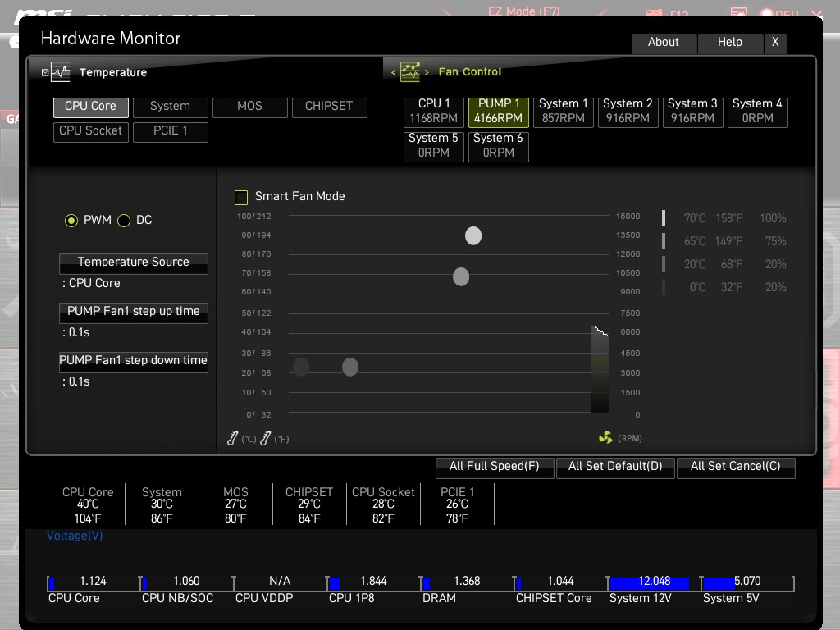Open the Temperature Source selector
This screenshot has height=630, width=840.
(134, 263)
